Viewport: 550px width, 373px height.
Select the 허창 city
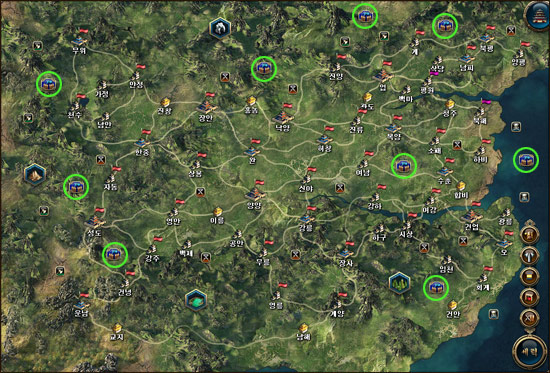[324, 140]
